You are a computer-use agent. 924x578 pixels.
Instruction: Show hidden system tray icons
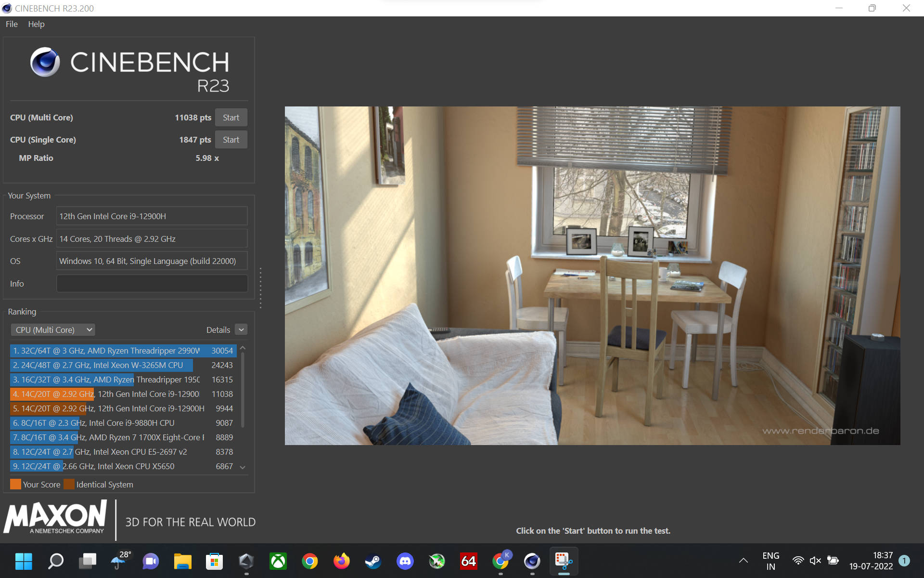point(743,561)
